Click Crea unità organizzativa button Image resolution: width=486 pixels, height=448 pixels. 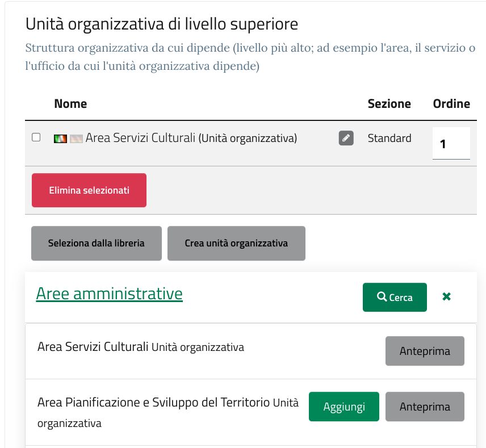(236, 243)
